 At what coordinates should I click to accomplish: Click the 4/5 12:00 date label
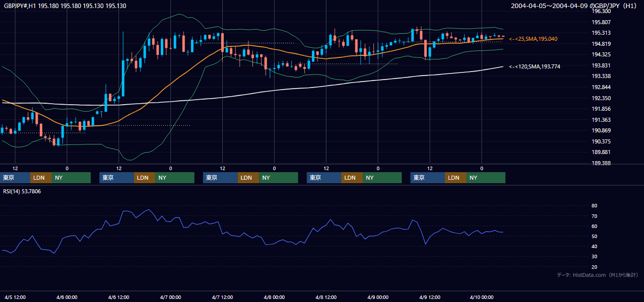[x=15, y=297]
